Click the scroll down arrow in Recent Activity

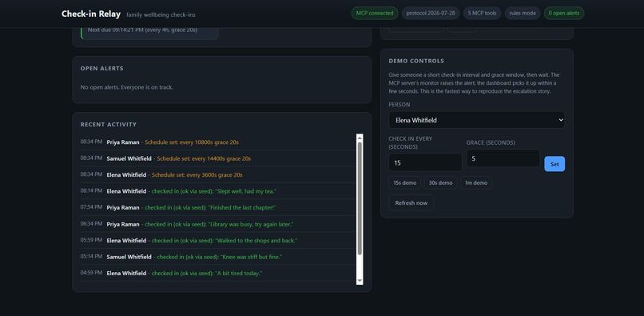(x=360, y=281)
